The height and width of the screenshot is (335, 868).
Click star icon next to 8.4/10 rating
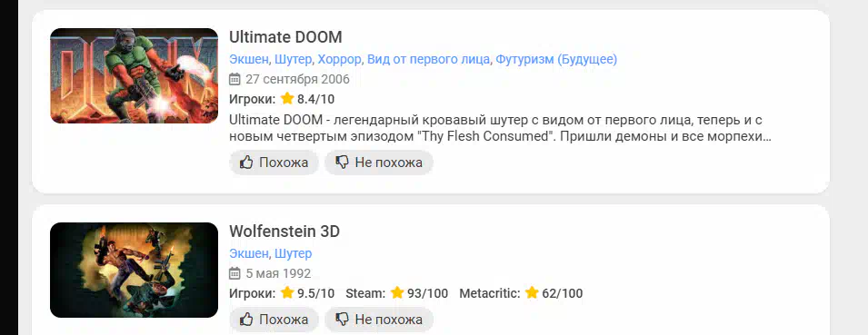pos(286,99)
